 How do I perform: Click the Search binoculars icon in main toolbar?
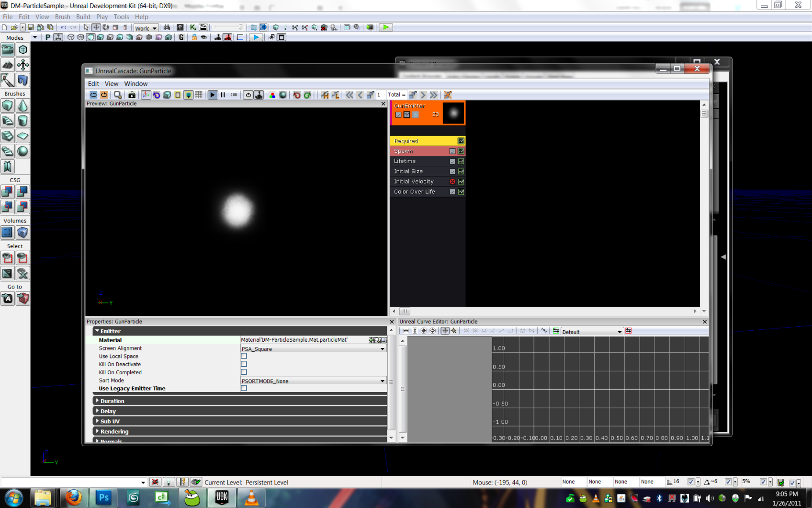(167, 27)
